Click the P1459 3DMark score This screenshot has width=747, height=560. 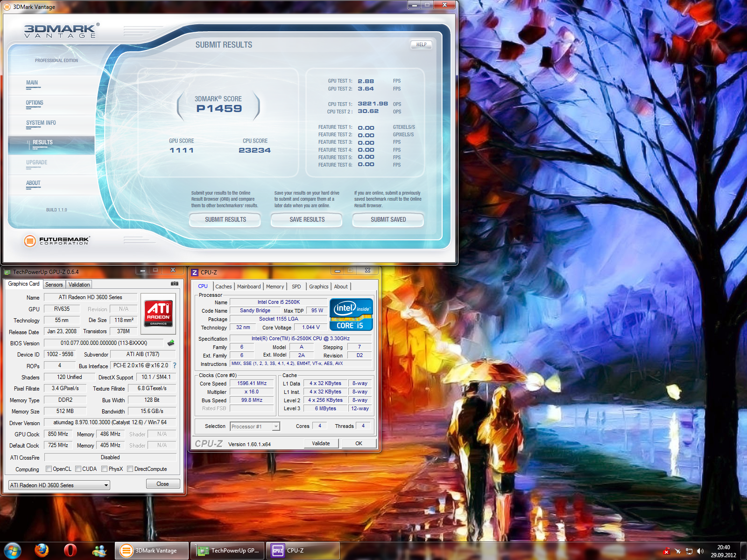coord(219,109)
